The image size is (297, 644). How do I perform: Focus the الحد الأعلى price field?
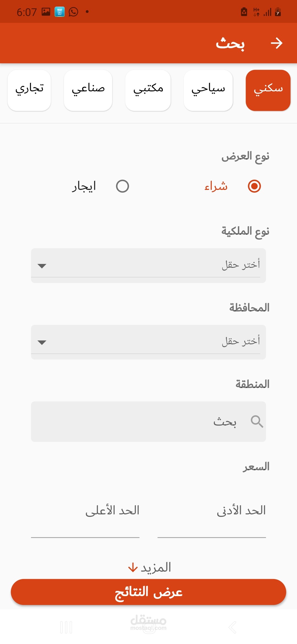pyautogui.click(x=85, y=523)
